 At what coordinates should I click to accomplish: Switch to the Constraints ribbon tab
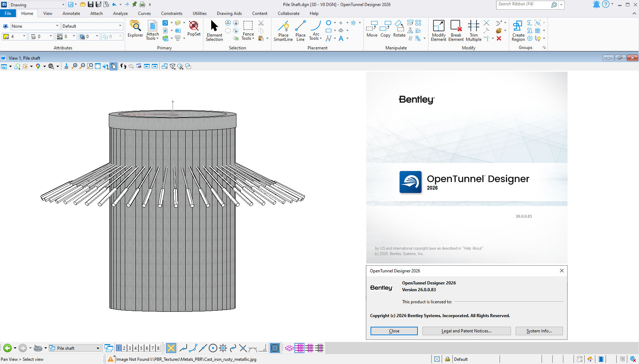(x=171, y=13)
